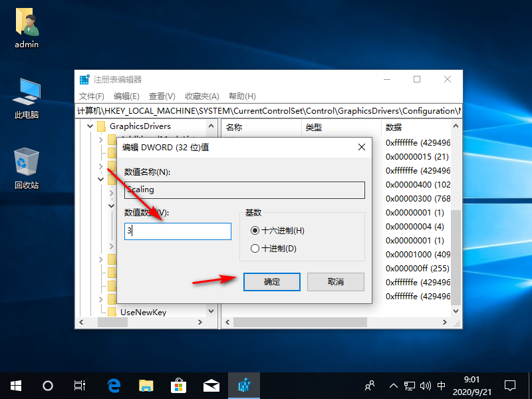532x399 pixels.
Task: Click the 确定 button
Action: tap(272, 282)
